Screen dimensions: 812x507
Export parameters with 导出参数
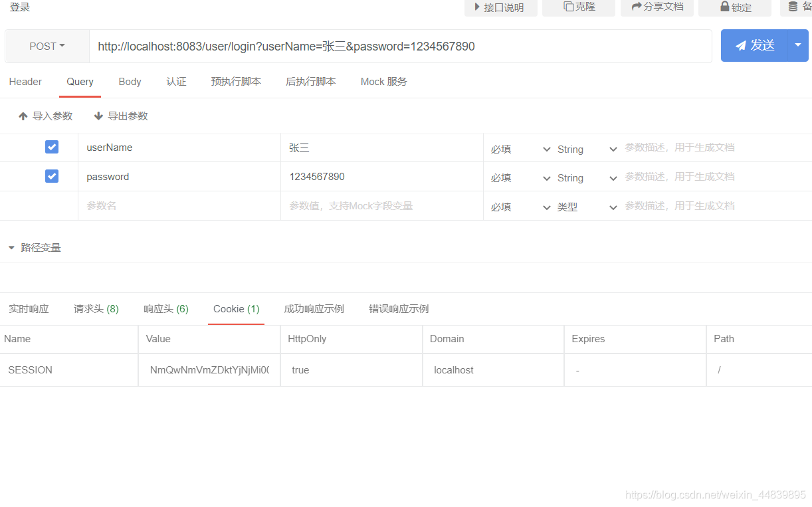tap(121, 116)
